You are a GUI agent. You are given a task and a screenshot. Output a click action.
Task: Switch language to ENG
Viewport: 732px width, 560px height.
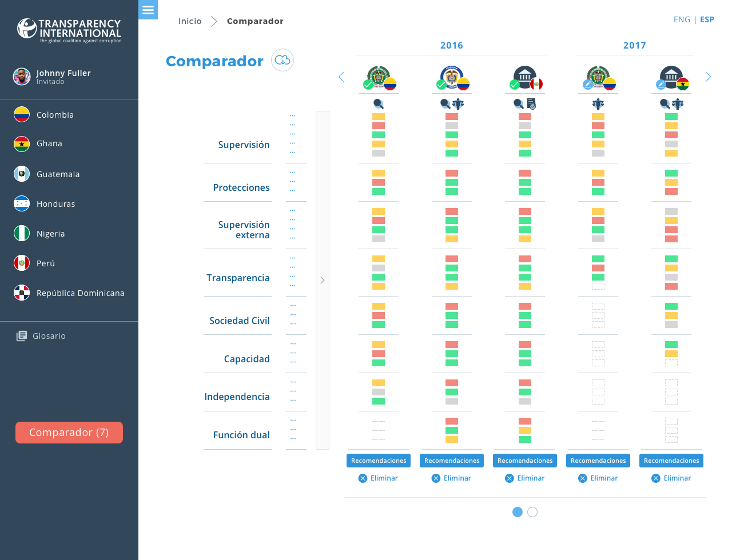coord(682,19)
